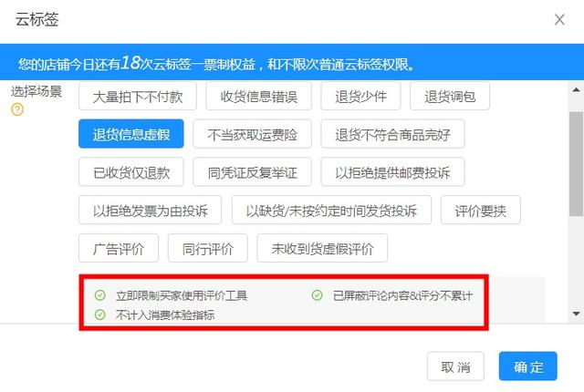This screenshot has height=392, width=584.
Task: Click green check icon beside 已屏蔽评论内容&评分不累计
Action: tap(317, 295)
